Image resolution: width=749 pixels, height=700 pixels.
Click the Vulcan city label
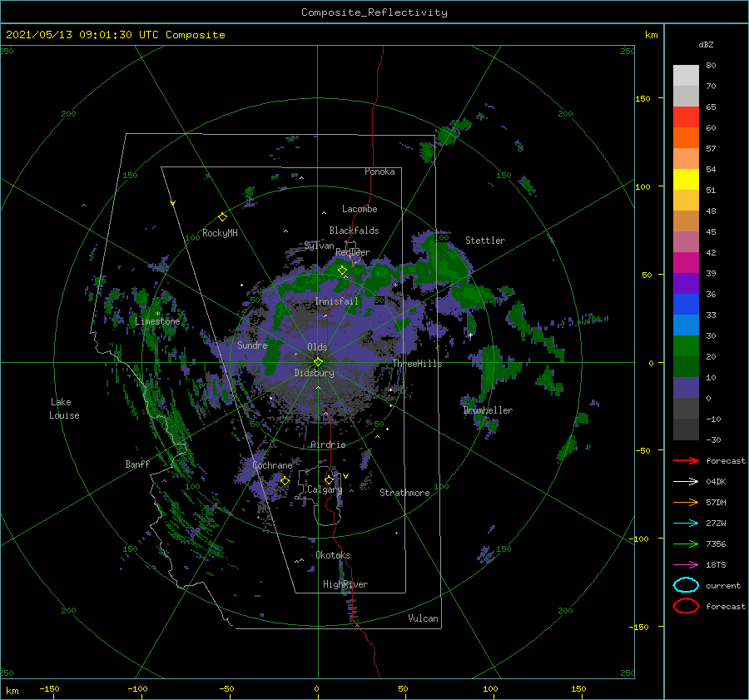coord(423,618)
